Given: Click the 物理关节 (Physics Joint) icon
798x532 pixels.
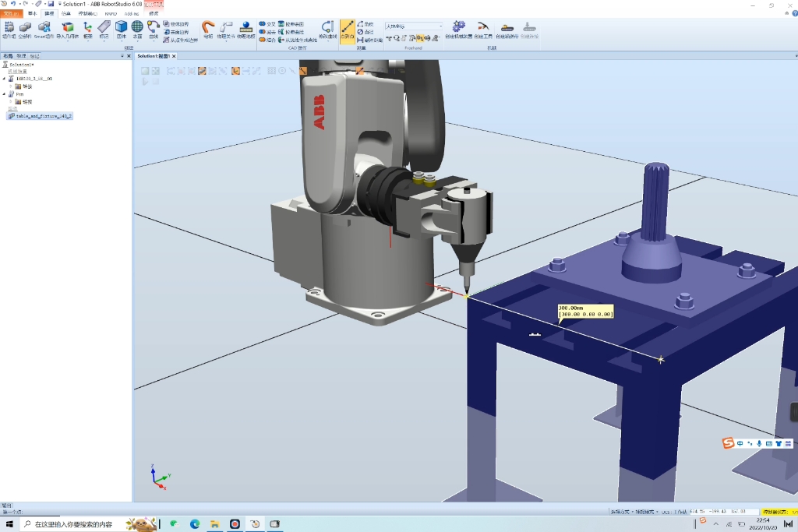Looking at the screenshot, I should 224,29.
